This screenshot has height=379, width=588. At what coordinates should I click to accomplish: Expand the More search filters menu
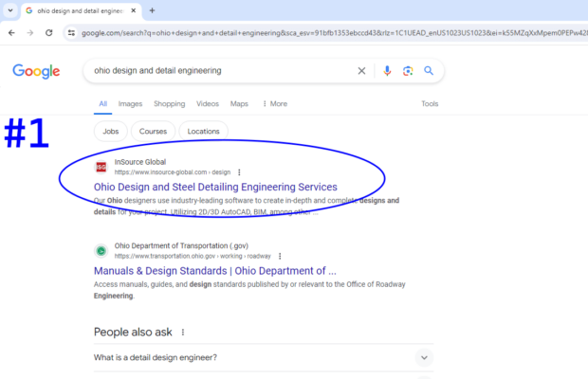pyautogui.click(x=273, y=104)
